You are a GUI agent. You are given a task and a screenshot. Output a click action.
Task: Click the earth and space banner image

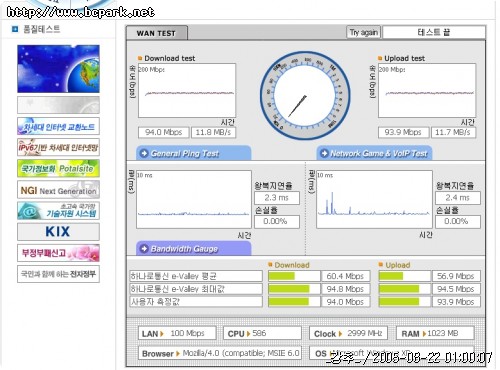[58, 69]
